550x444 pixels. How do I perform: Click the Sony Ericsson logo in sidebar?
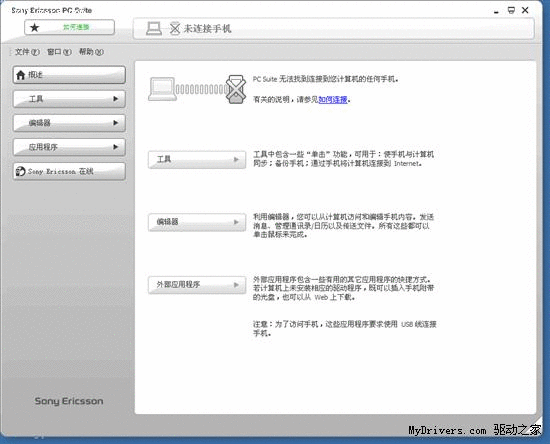pos(69,401)
